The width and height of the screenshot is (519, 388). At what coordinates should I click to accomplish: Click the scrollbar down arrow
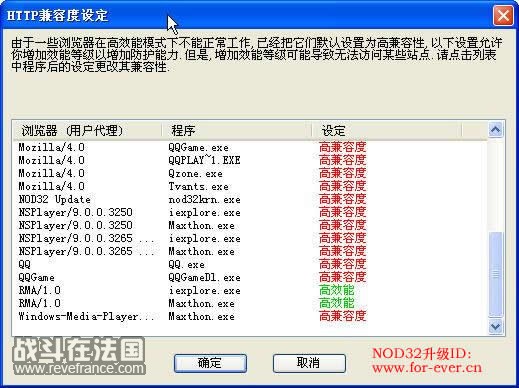[x=495, y=326]
